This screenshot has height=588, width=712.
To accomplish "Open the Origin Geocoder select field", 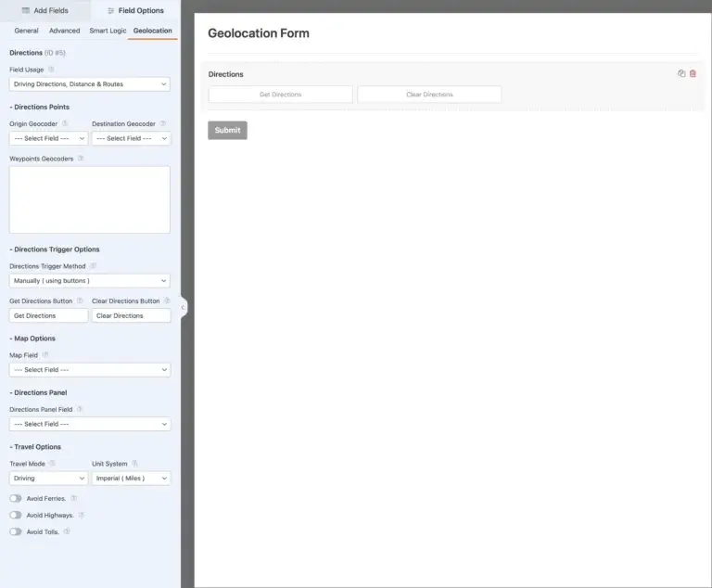I will [x=48, y=138].
